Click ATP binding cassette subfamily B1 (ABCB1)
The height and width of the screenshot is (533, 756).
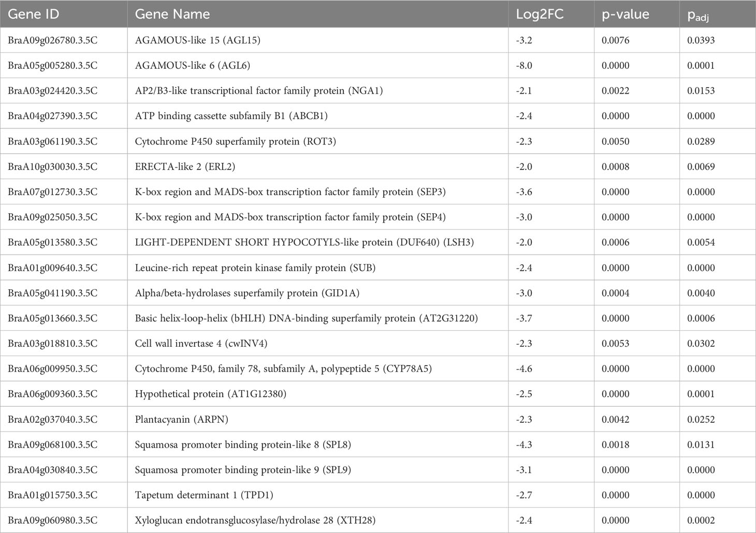pyautogui.click(x=231, y=116)
